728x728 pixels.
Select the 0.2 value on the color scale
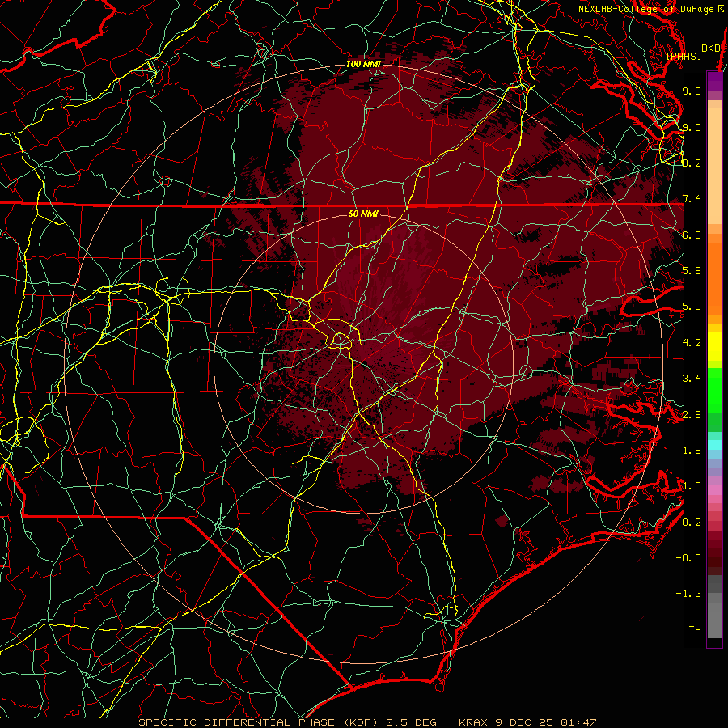pyautogui.click(x=692, y=523)
